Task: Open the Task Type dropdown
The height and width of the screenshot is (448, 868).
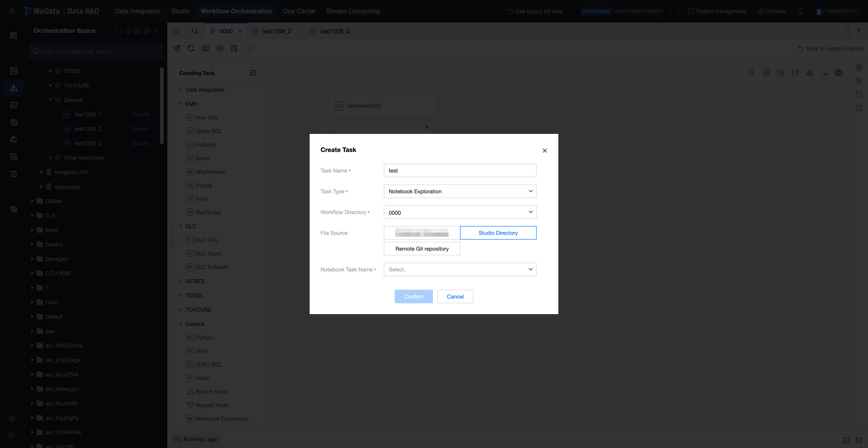Action: pos(460,191)
